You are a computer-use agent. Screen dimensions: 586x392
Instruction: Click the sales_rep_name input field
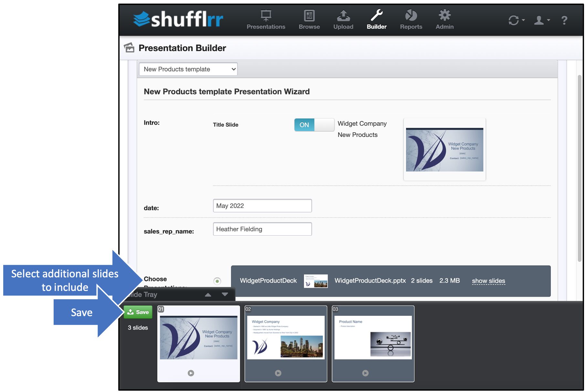tap(262, 229)
